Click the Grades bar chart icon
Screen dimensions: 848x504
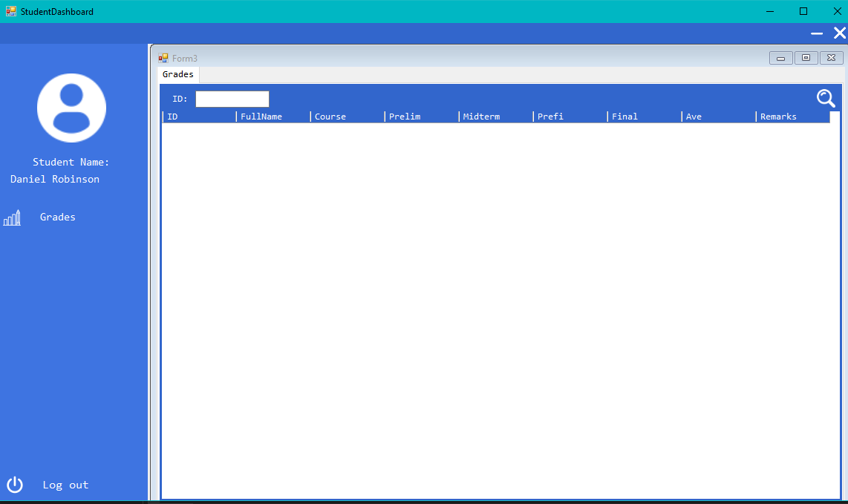pos(12,217)
